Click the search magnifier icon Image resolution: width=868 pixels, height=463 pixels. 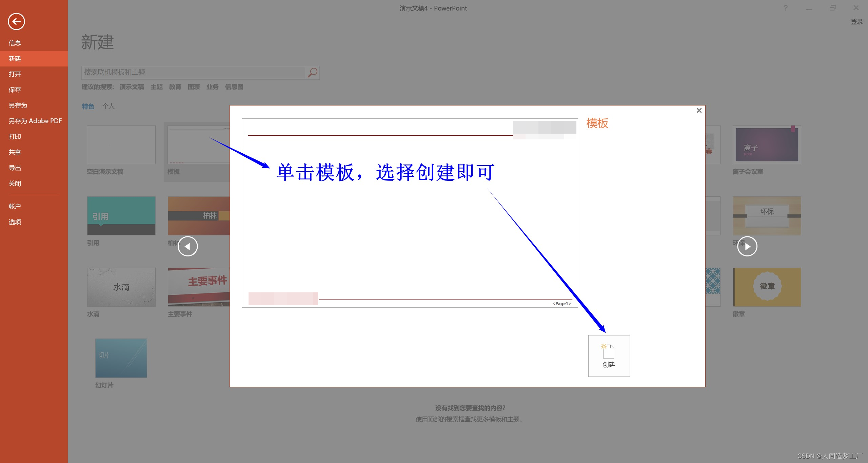(312, 72)
